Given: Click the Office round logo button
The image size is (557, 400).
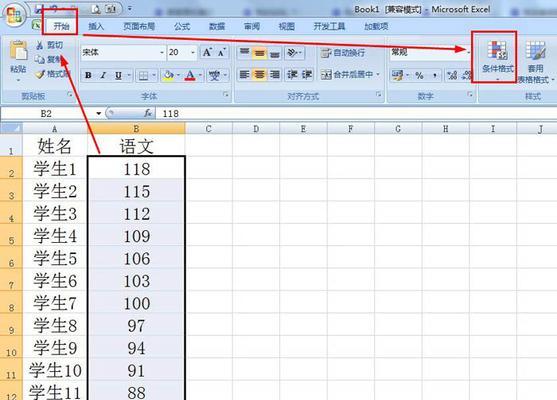Looking at the screenshot, I should [14, 16].
